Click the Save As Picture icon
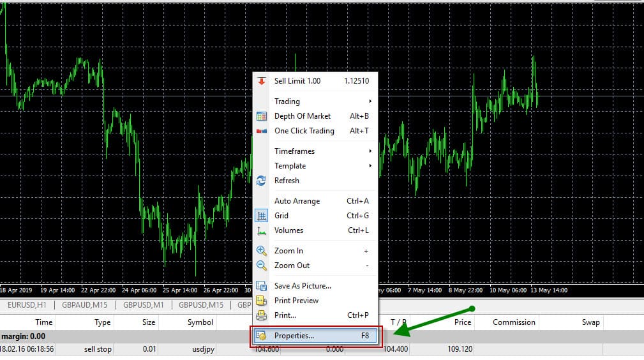 coord(262,286)
